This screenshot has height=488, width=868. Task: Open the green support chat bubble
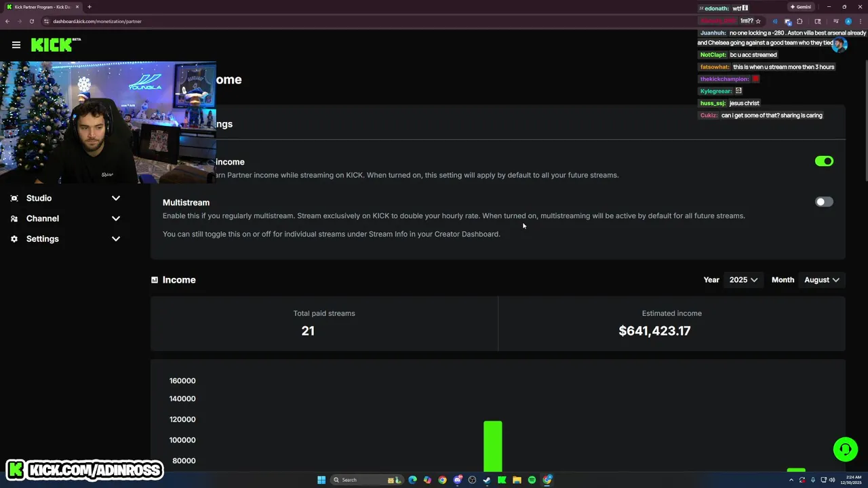coord(845,449)
